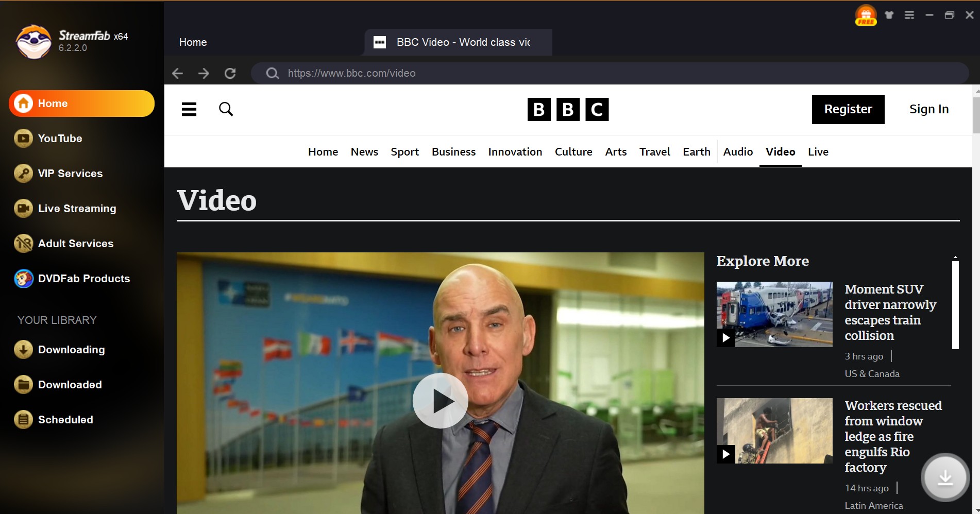980x514 pixels.
Task: Open BBC Audio nav item
Action: 738,152
